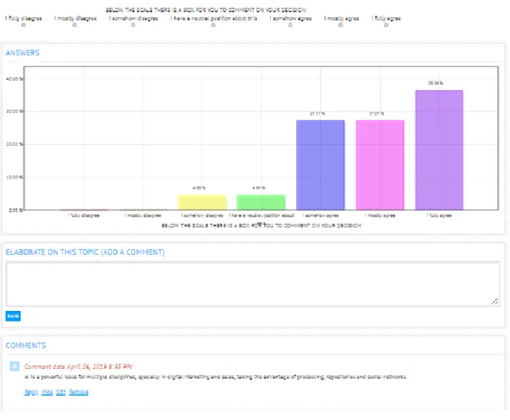Image resolution: width=510 pixels, height=420 pixels.
Task: Click the 10.00 % y-axis label
Action: click(15, 177)
